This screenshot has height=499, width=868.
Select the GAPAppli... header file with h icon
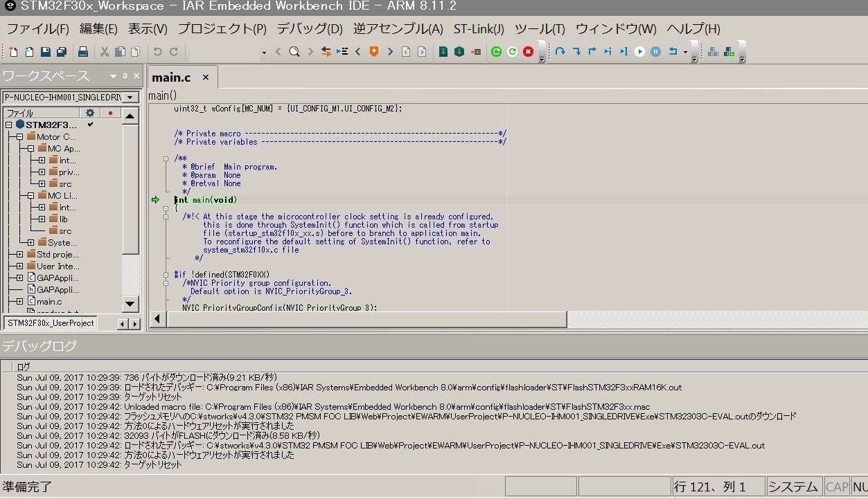[x=58, y=289]
